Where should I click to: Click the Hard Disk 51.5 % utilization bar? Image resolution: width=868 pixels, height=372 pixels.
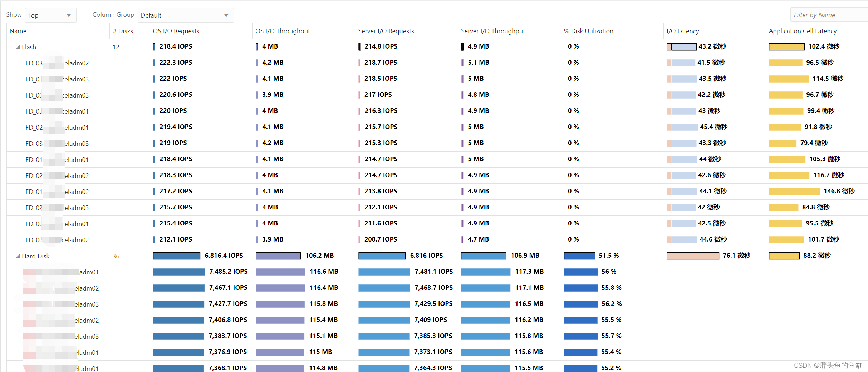(x=579, y=256)
